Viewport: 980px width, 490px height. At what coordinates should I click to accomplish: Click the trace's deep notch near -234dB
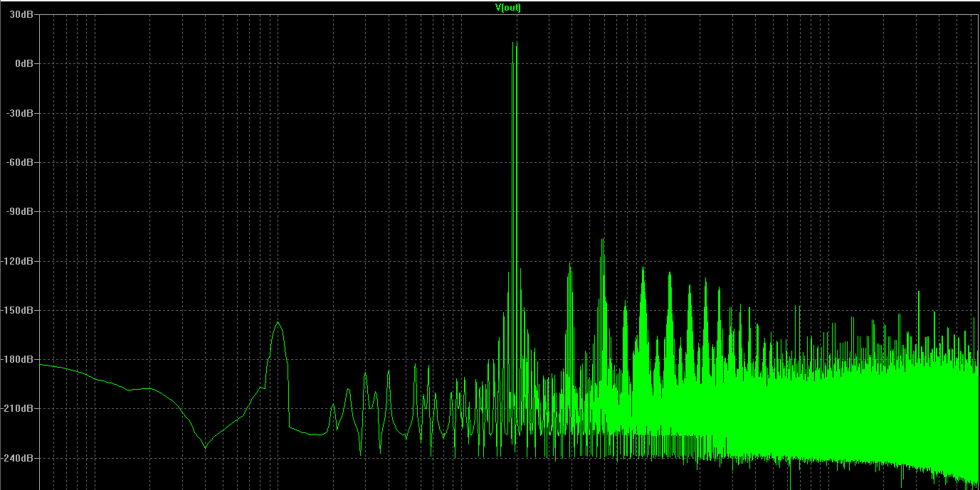coord(205,447)
